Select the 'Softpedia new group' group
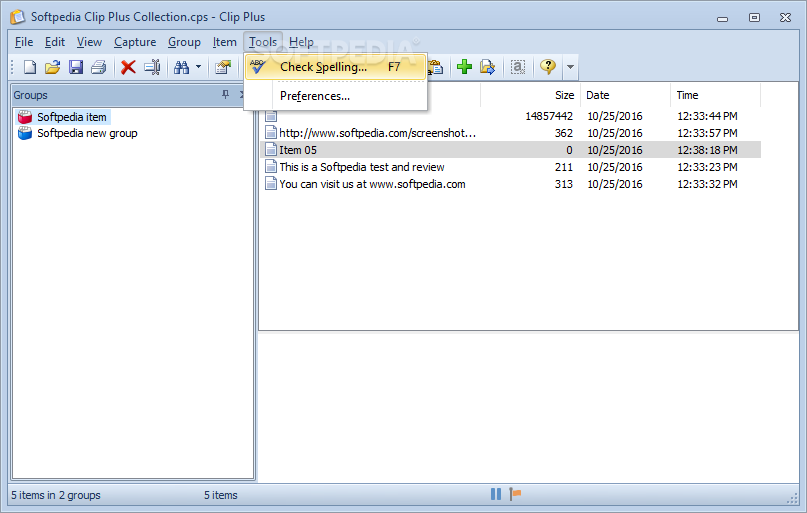Screen dimensions: 807x513 click(87, 133)
